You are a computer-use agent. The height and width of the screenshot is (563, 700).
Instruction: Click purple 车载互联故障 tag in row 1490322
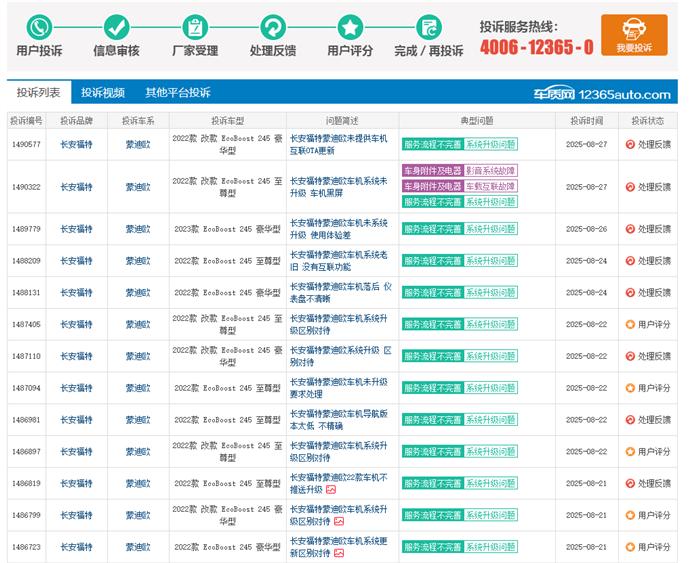pyautogui.click(x=491, y=186)
